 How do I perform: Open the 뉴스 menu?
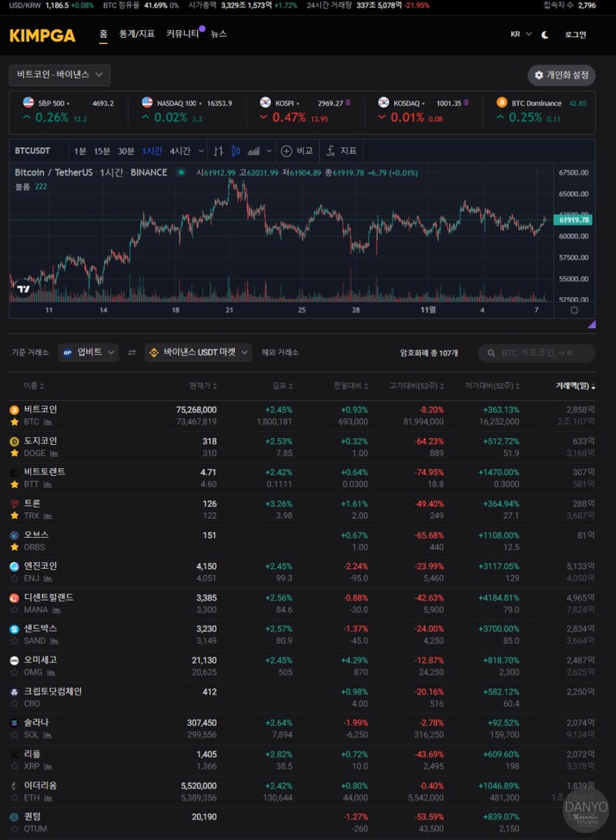[219, 34]
